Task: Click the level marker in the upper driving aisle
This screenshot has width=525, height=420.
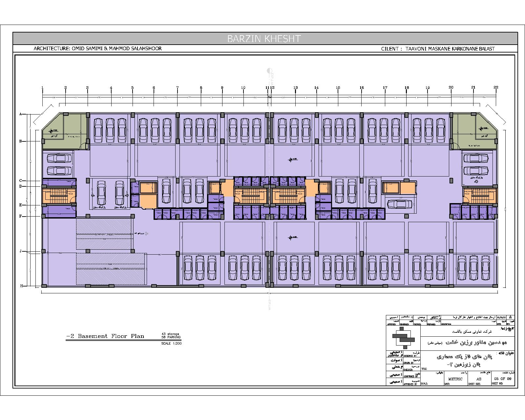Action: (291, 160)
